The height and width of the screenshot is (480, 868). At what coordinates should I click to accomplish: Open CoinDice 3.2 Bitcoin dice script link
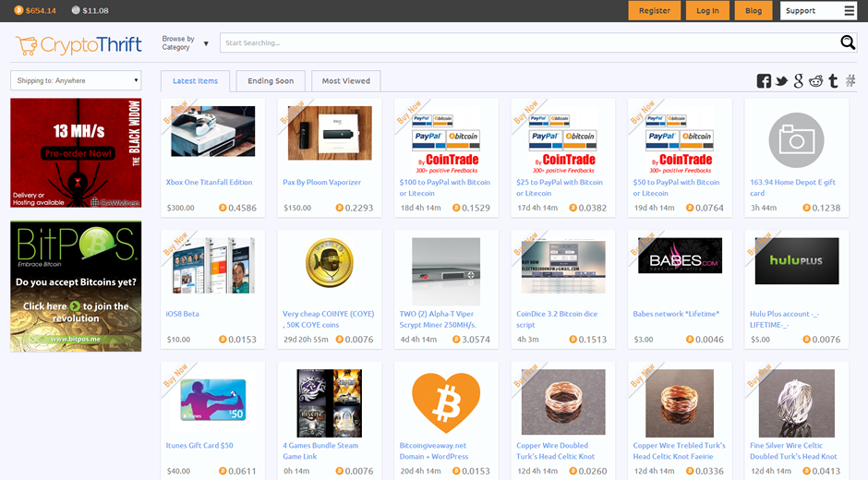(x=556, y=319)
